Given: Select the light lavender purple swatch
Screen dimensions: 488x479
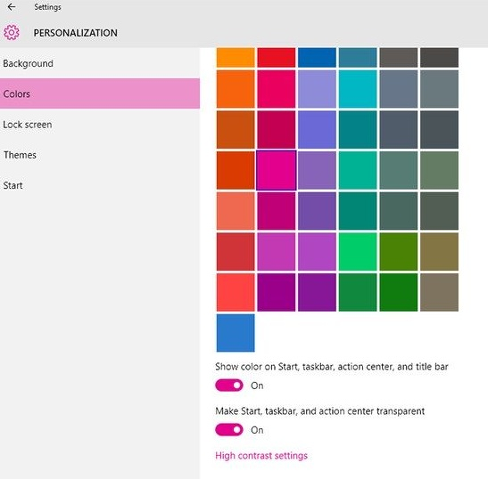Looking at the screenshot, I should [317, 89].
